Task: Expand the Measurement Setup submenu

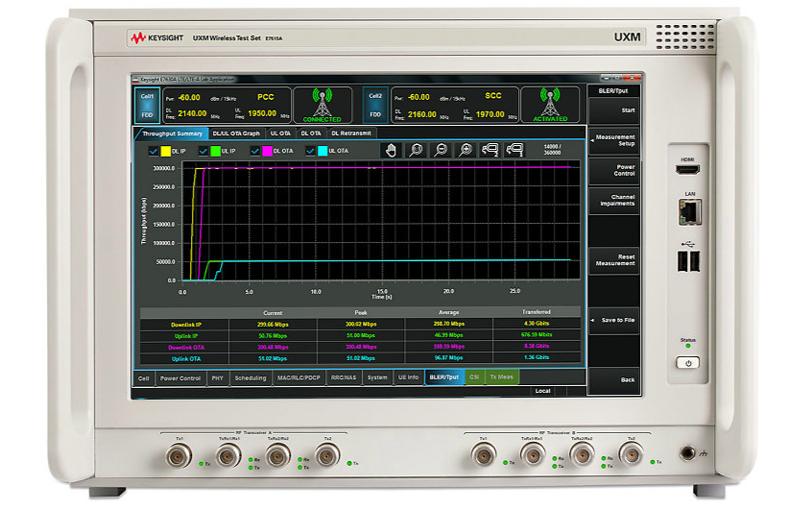Action: point(614,140)
